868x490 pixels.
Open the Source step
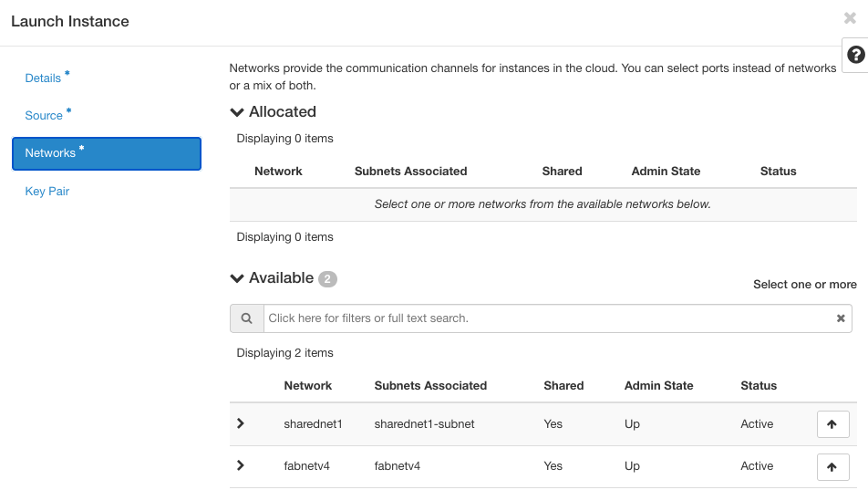[x=44, y=115]
